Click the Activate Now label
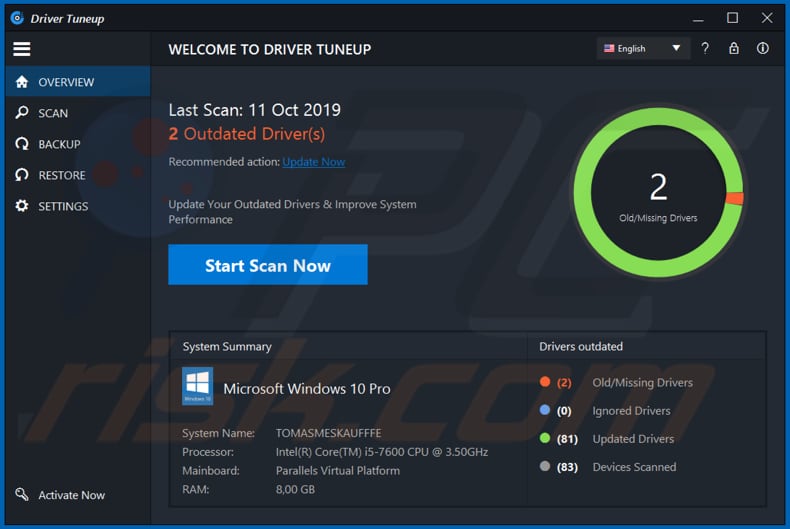 coord(72,495)
